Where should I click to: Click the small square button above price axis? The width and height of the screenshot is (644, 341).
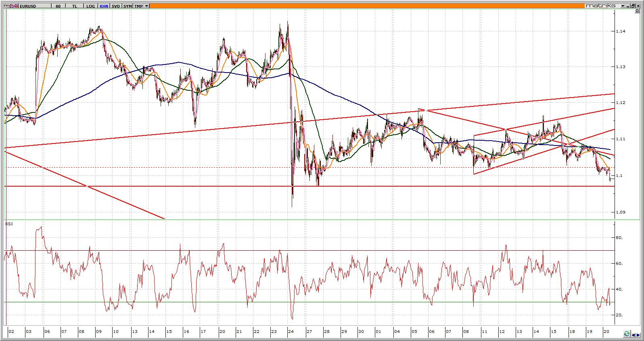(x=637, y=11)
